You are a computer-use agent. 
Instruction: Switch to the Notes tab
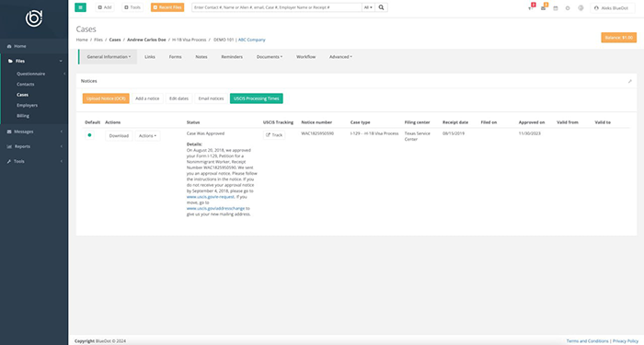(x=201, y=57)
